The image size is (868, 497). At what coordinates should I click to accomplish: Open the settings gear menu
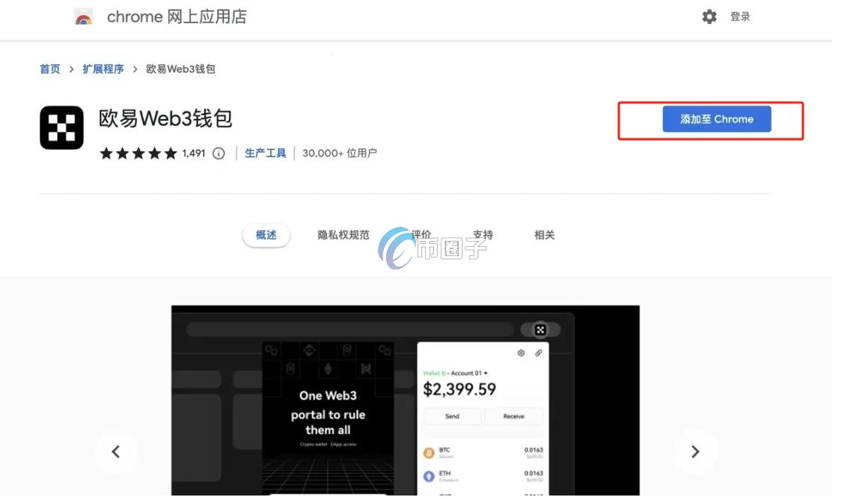709,16
